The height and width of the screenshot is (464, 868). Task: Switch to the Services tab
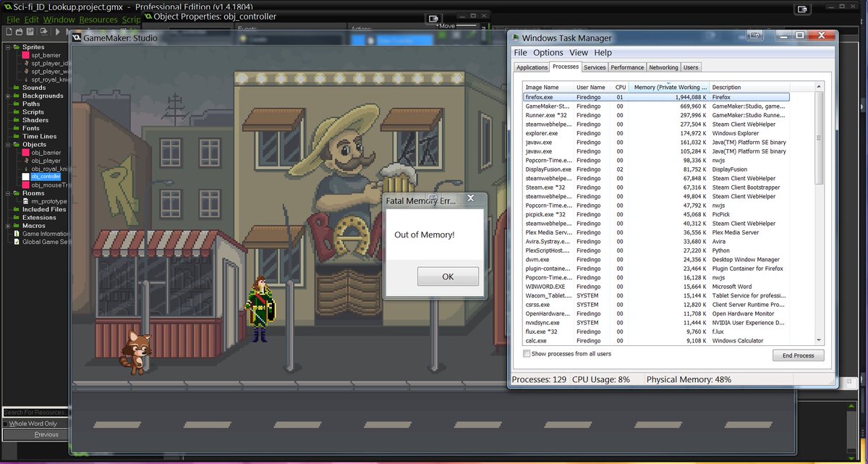pyautogui.click(x=595, y=67)
